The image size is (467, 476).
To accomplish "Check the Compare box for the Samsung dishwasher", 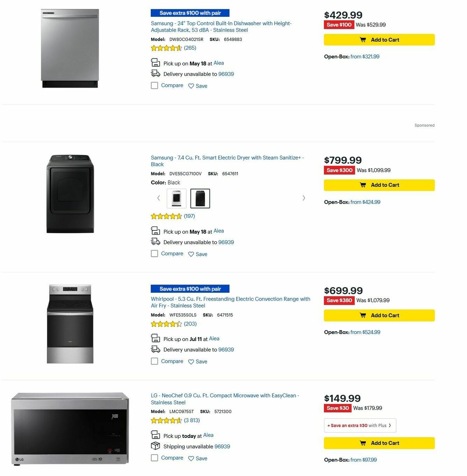I will tap(154, 85).
